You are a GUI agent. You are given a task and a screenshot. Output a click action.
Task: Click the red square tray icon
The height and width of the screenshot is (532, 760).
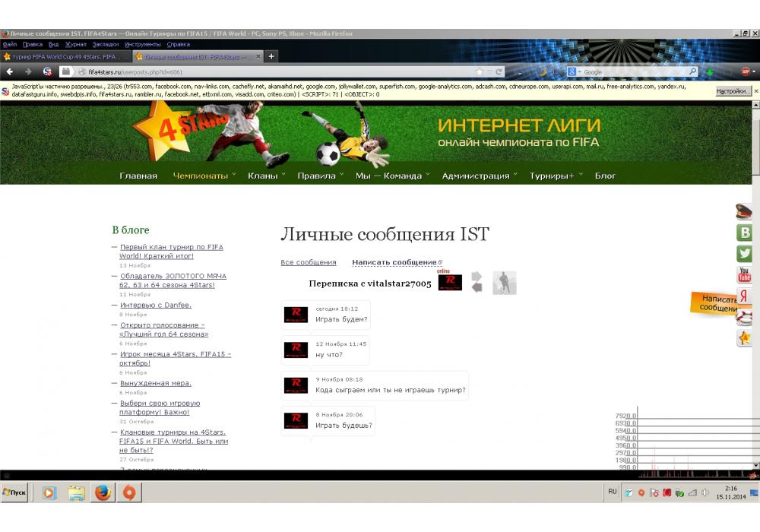[667, 492]
